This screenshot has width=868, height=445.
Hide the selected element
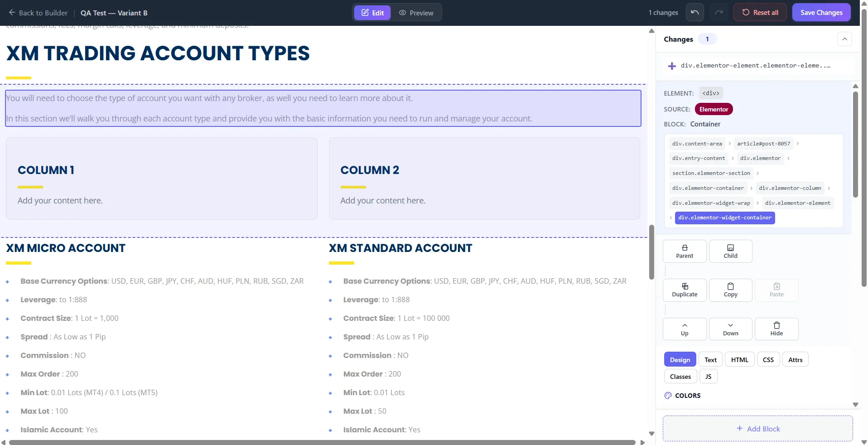click(776, 329)
